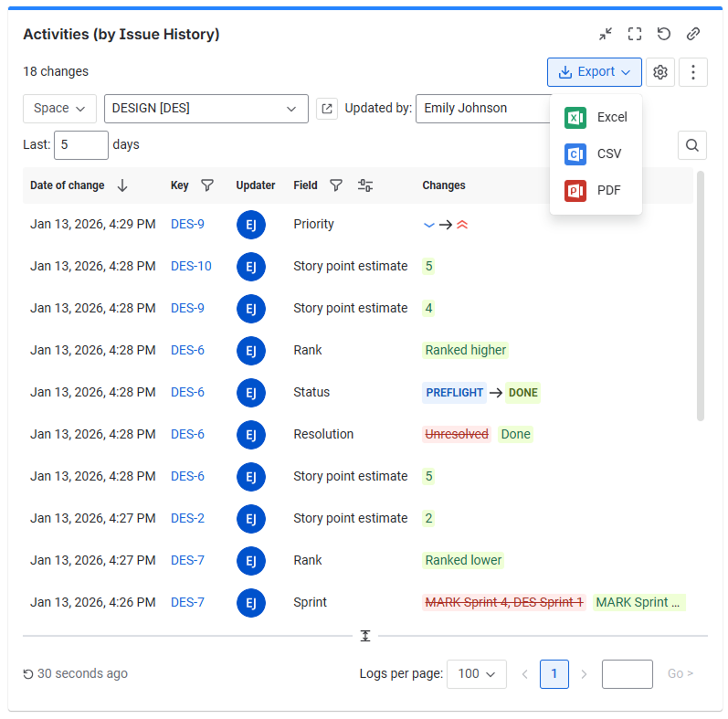Viewport: 728px width, 719px height.
Task: Click the refresh icon in header
Action: pos(664,34)
